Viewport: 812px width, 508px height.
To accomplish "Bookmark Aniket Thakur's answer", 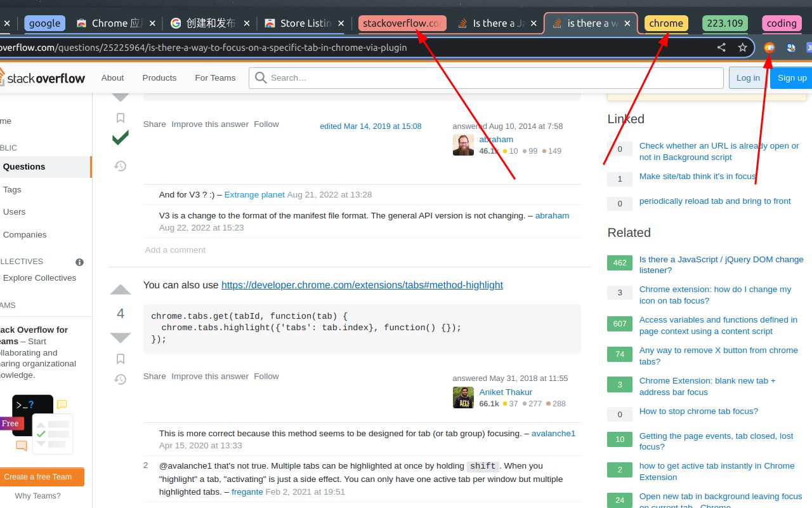I will pyautogui.click(x=121, y=359).
